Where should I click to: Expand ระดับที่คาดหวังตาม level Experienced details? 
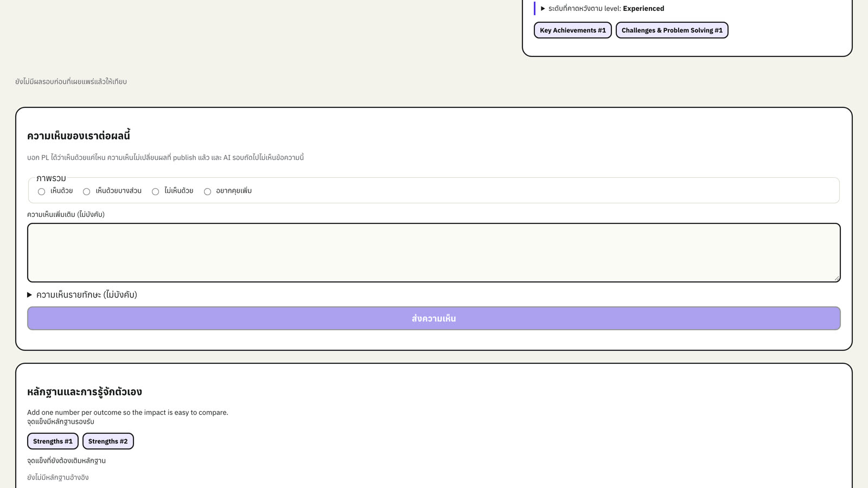tap(602, 9)
